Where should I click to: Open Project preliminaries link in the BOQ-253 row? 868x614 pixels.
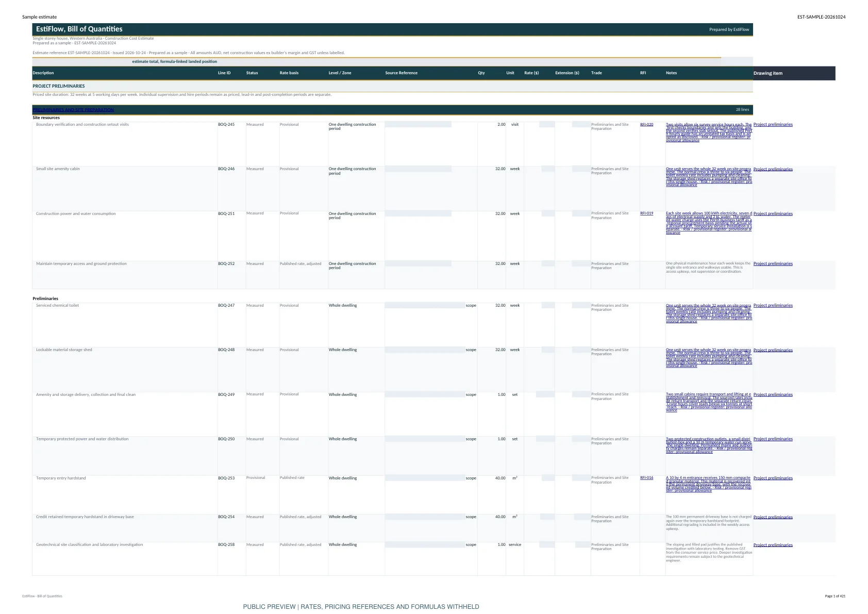[773, 478]
